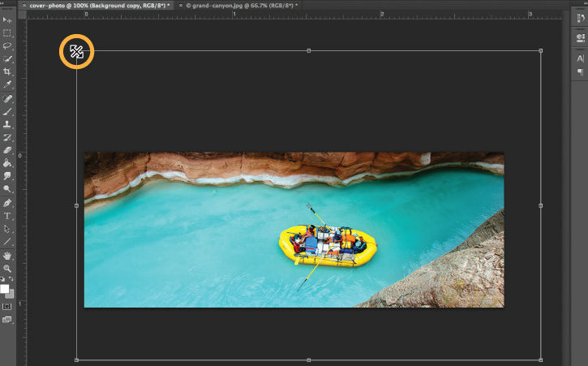
Task: Click the bottom-center transform handle
Action: [309, 360]
